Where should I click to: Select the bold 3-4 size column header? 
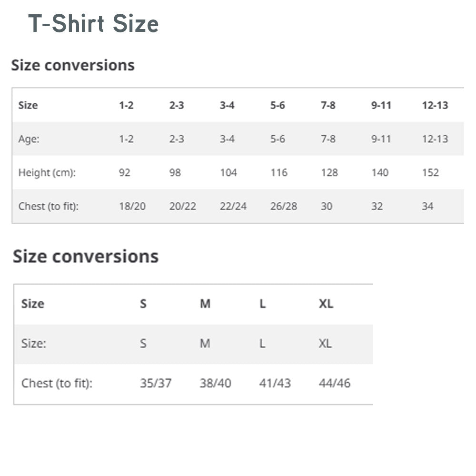point(227,105)
